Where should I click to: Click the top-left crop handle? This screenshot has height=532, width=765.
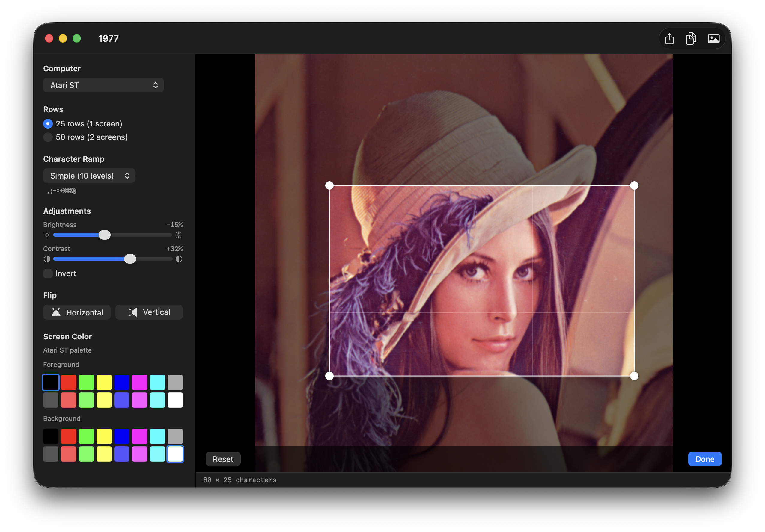[329, 185]
